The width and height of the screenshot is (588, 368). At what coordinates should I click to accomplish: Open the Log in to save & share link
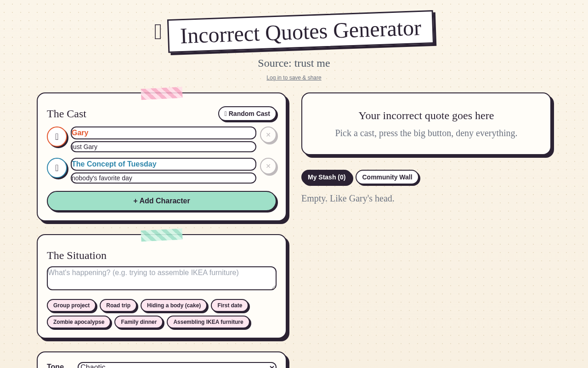[x=294, y=78]
